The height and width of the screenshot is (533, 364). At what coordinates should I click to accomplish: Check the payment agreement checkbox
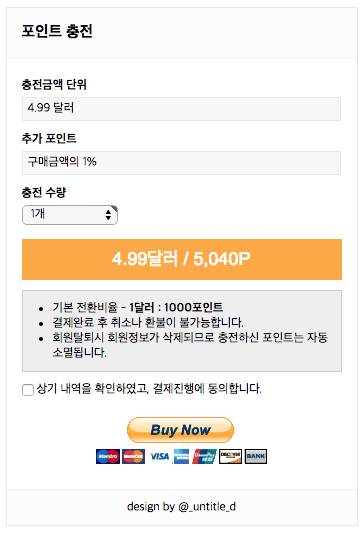pyautogui.click(x=28, y=390)
